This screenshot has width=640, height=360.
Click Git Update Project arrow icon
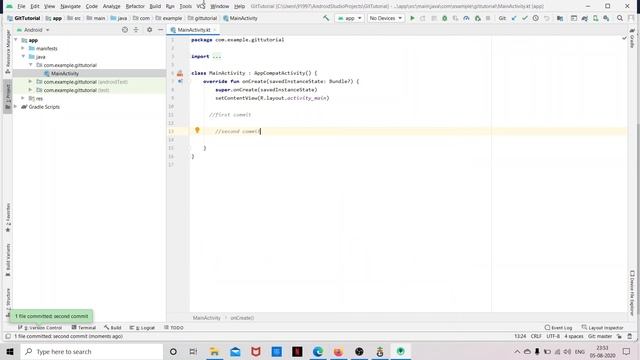[514, 18]
